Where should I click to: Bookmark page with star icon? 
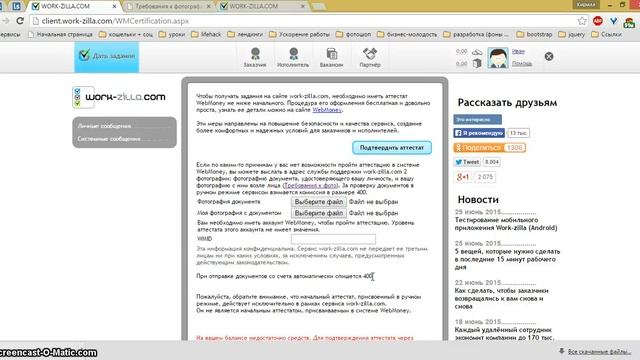tap(582, 21)
